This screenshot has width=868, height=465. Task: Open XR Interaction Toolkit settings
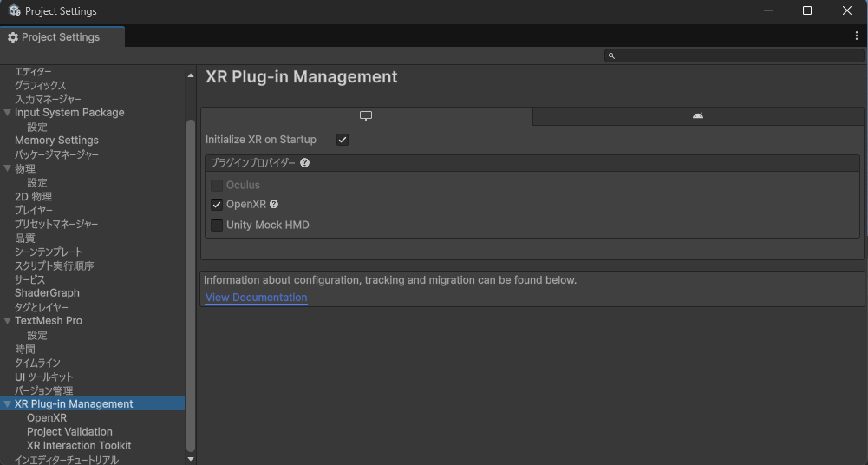[79, 446]
